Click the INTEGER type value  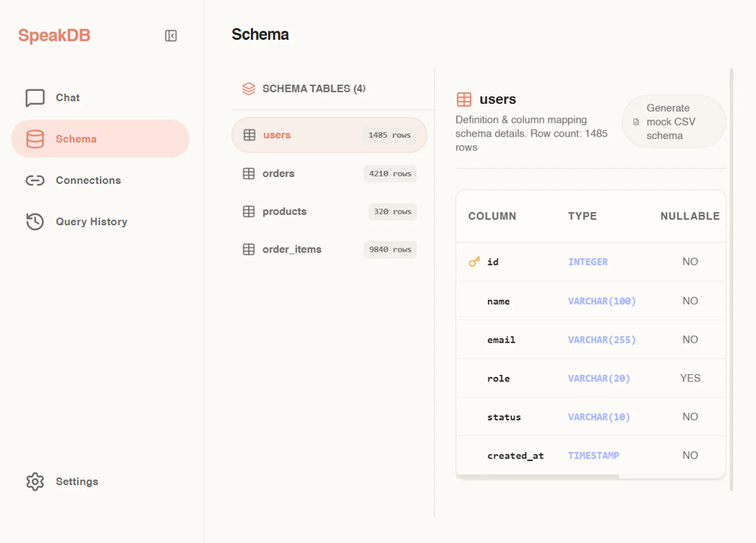click(588, 262)
